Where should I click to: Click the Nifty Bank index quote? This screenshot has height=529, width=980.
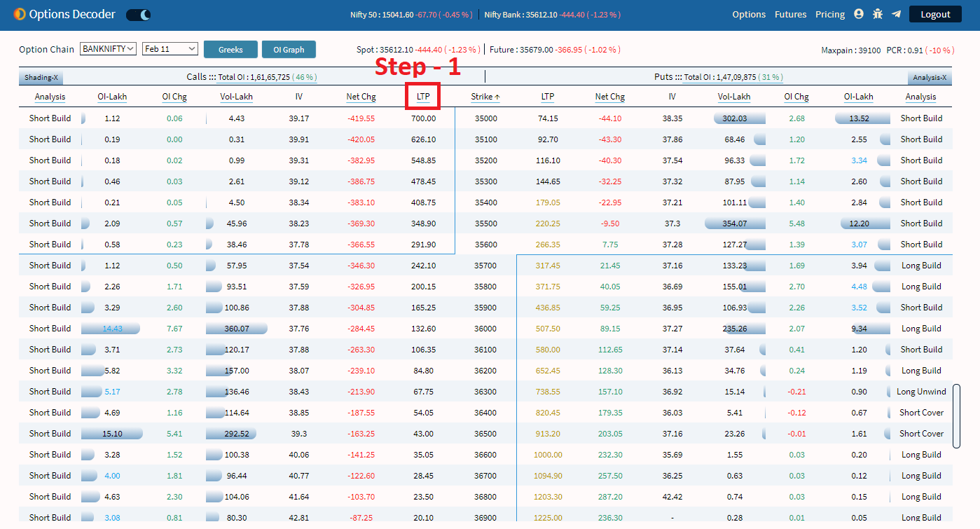(x=552, y=15)
